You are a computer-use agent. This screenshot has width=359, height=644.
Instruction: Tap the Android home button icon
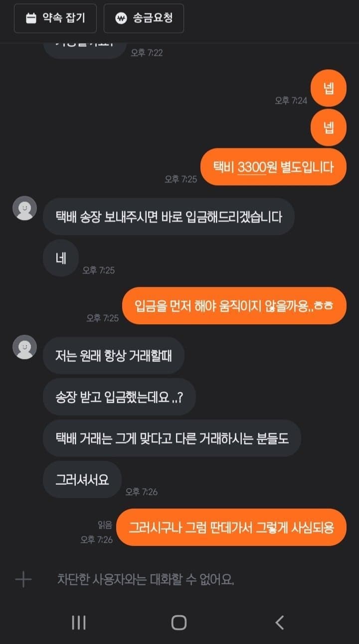click(x=179, y=623)
